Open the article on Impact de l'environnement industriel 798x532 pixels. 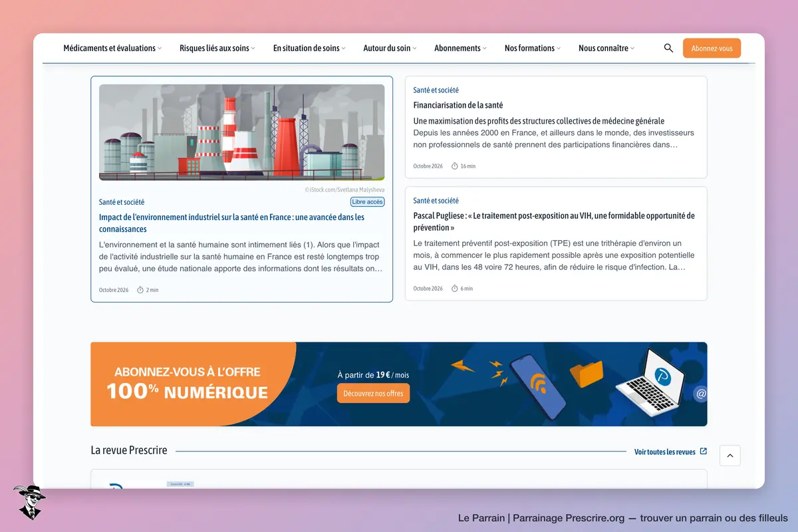[x=231, y=223]
